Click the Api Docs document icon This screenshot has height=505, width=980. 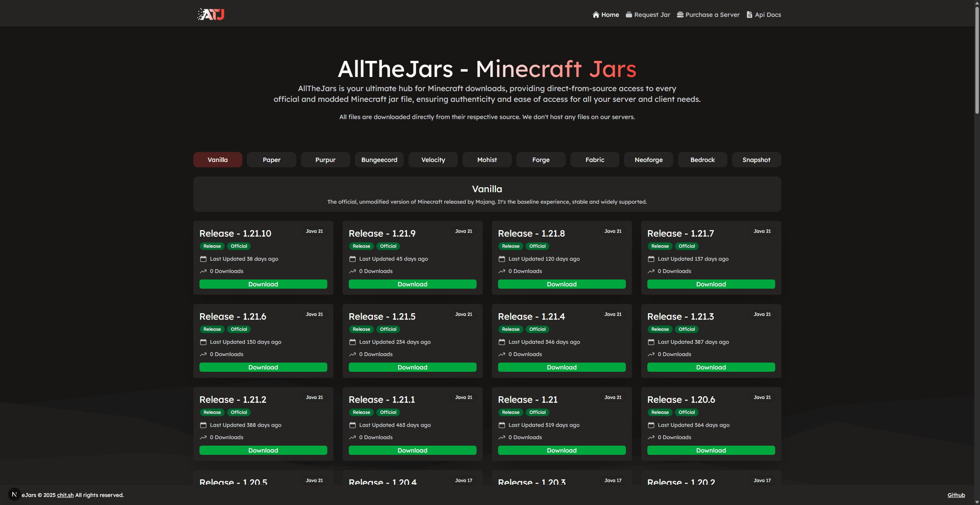749,15
